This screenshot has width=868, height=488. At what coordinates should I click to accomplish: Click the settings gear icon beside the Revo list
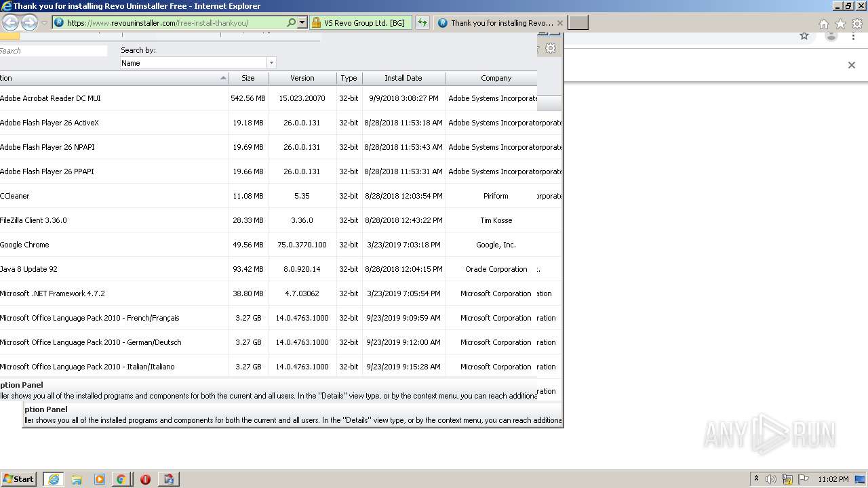(x=551, y=48)
